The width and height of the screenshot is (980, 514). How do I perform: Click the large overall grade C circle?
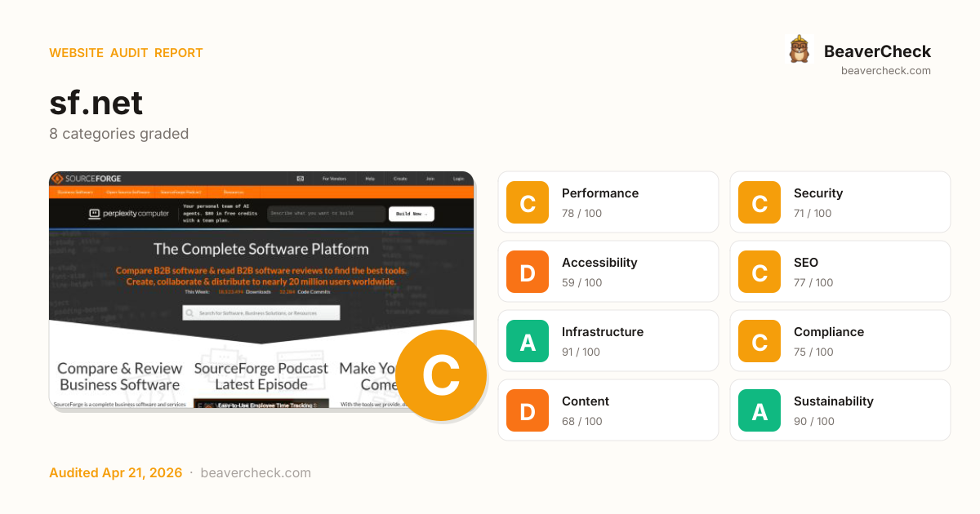(441, 375)
